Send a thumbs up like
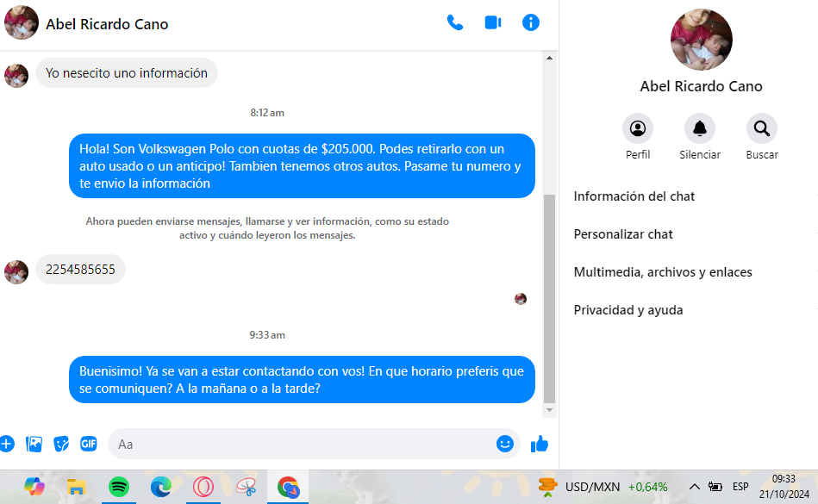Image resolution: width=818 pixels, height=504 pixels. pos(540,444)
